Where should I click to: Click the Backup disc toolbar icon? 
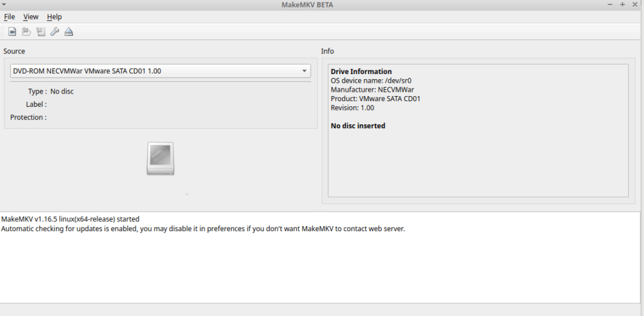pos(40,31)
